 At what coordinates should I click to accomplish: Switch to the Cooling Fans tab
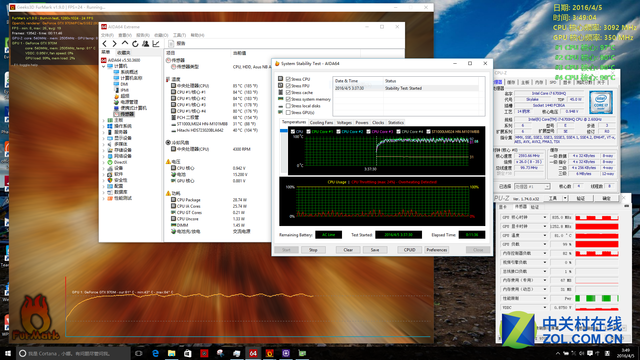tap(321, 122)
